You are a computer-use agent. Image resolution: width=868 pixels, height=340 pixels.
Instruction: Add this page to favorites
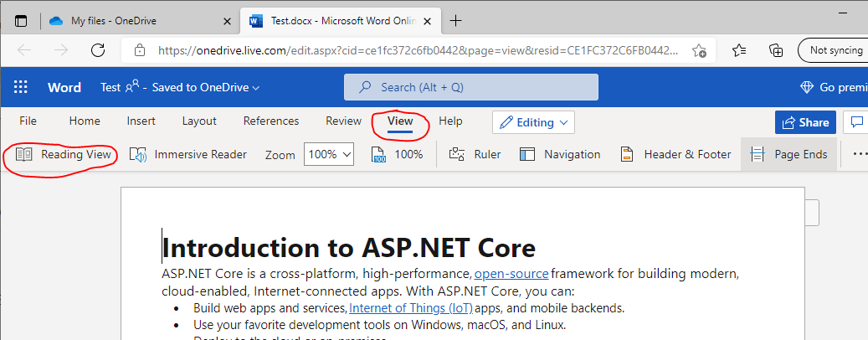699,50
